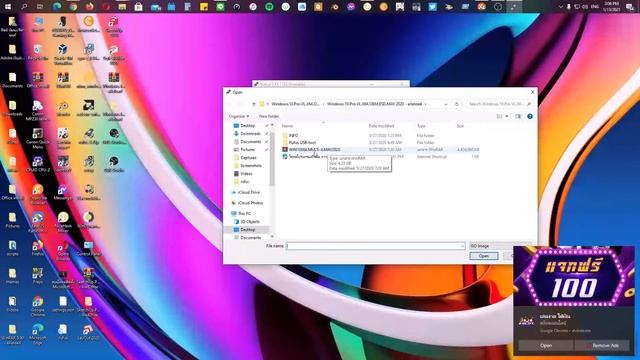
Task: Open LINE app from taskbar
Action: point(220,7)
